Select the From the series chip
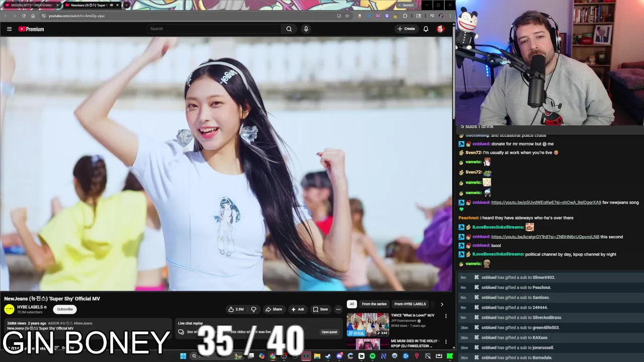This screenshot has width=644, height=362. [374, 304]
